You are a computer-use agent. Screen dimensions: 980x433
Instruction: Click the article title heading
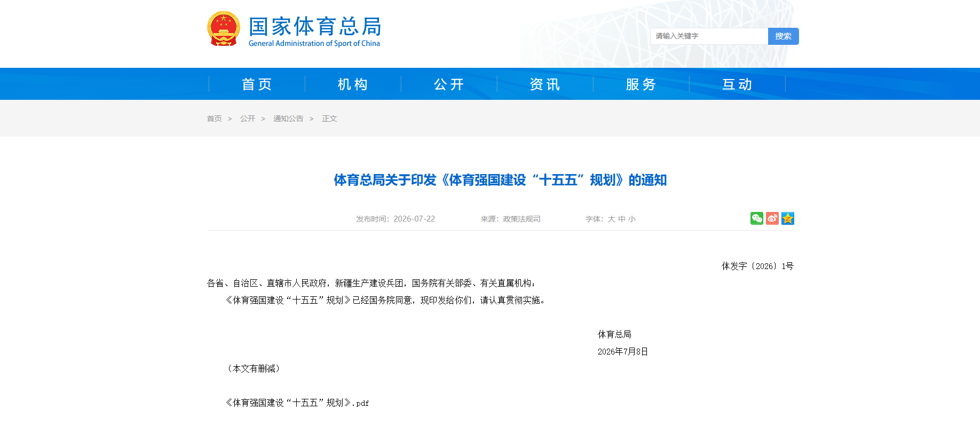coord(500,180)
